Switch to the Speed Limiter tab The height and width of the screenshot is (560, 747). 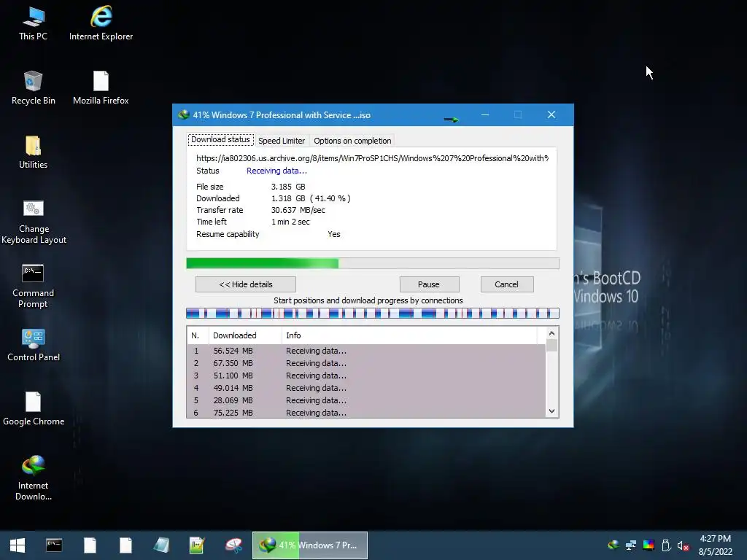(282, 141)
